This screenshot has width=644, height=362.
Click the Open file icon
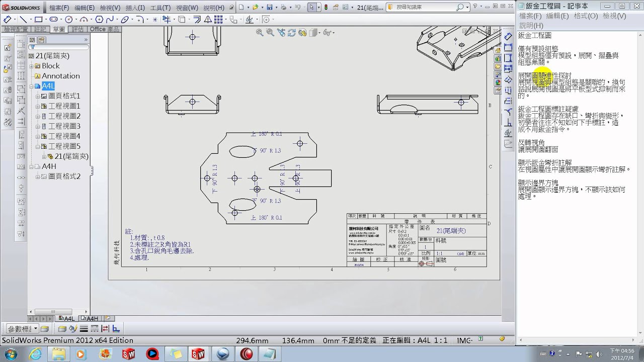coord(256,7)
